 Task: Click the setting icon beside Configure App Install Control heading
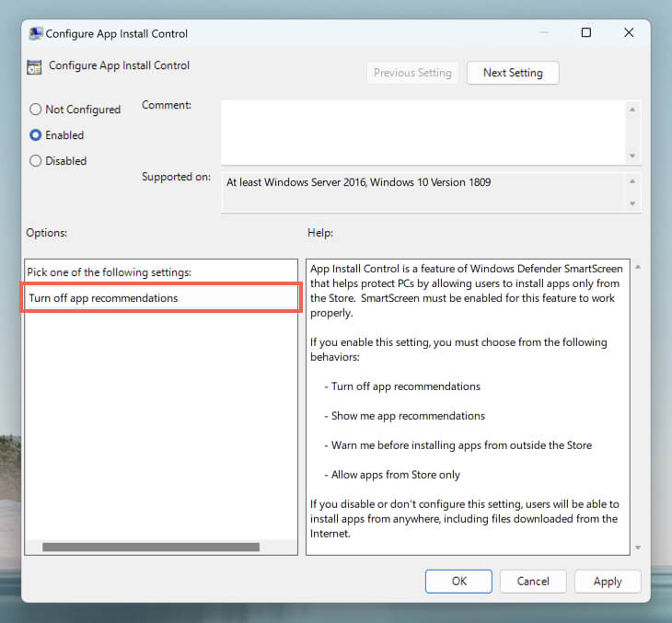(x=34, y=67)
